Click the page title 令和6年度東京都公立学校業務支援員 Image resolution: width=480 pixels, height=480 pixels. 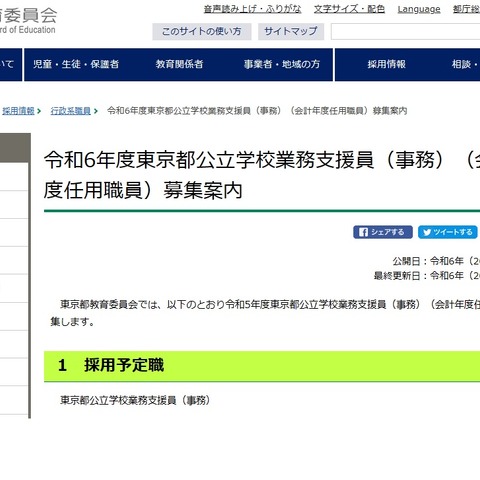[262, 175]
